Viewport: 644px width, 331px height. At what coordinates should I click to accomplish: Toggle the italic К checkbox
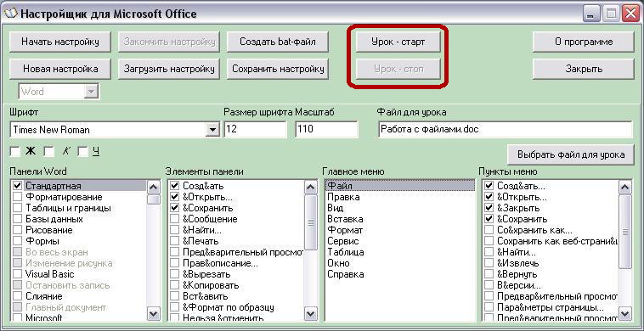pyautogui.click(x=49, y=152)
